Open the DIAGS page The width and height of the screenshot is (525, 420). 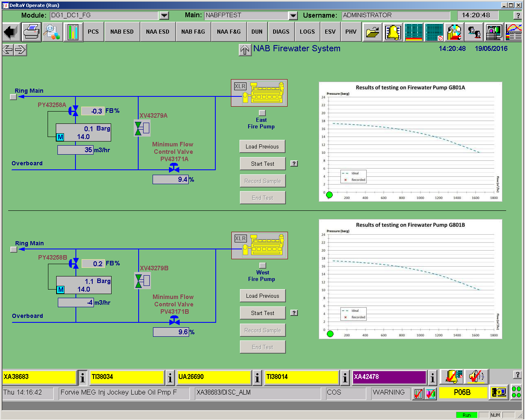(x=281, y=32)
